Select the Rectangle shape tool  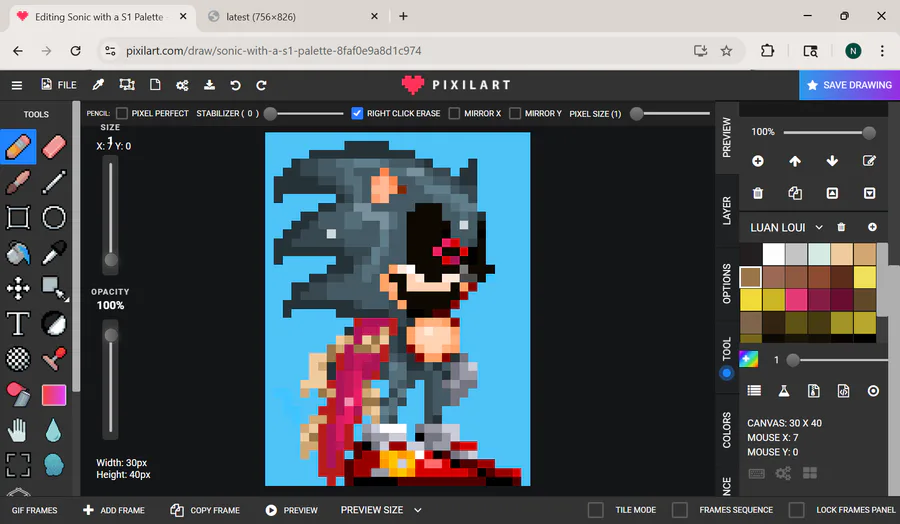pos(18,218)
